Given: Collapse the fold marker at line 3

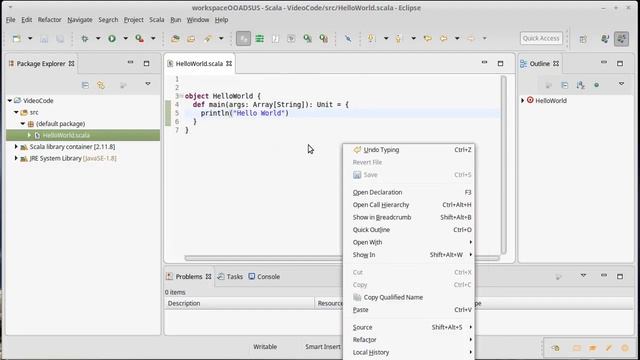Looking at the screenshot, I should [182, 96].
